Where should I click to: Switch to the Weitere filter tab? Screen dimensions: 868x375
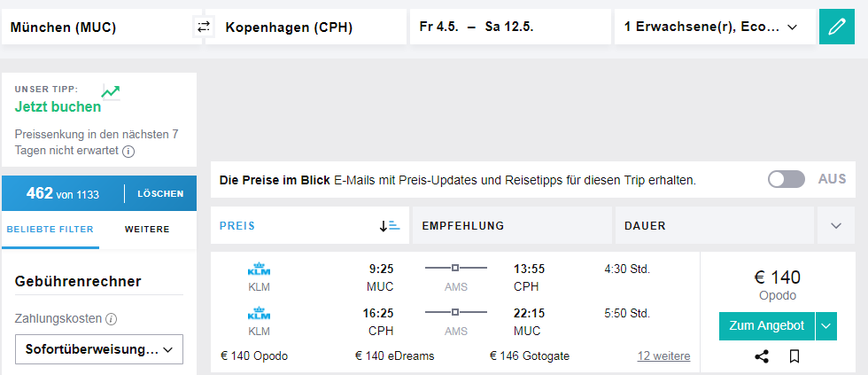147,230
